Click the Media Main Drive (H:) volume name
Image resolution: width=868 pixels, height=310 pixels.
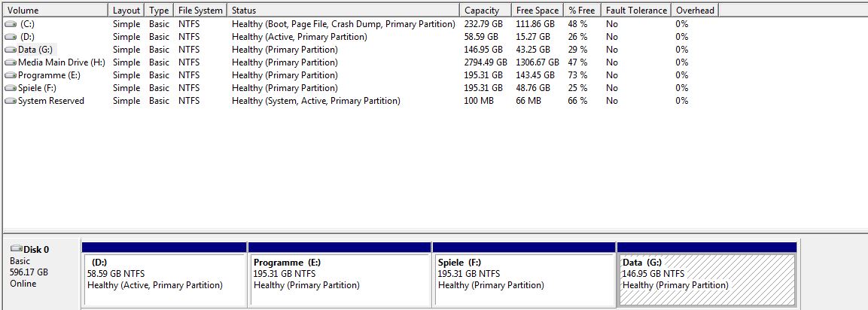pyautogui.click(x=62, y=62)
